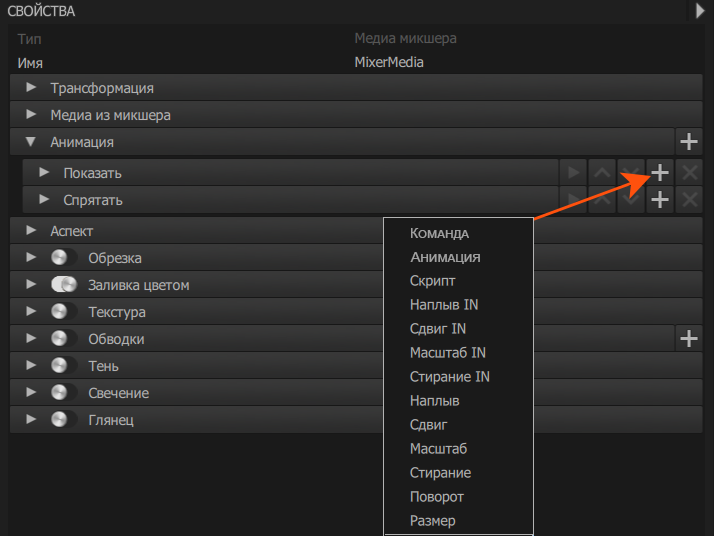The width and height of the screenshot is (714, 536).
Task: Enable the Обрезка switch
Action: pos(65,258)
